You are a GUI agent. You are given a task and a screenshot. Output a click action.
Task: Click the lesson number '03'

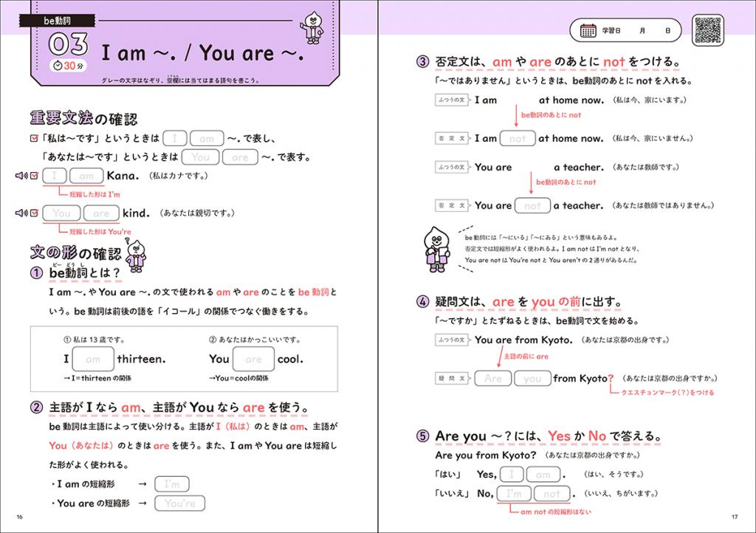(69, 44)
